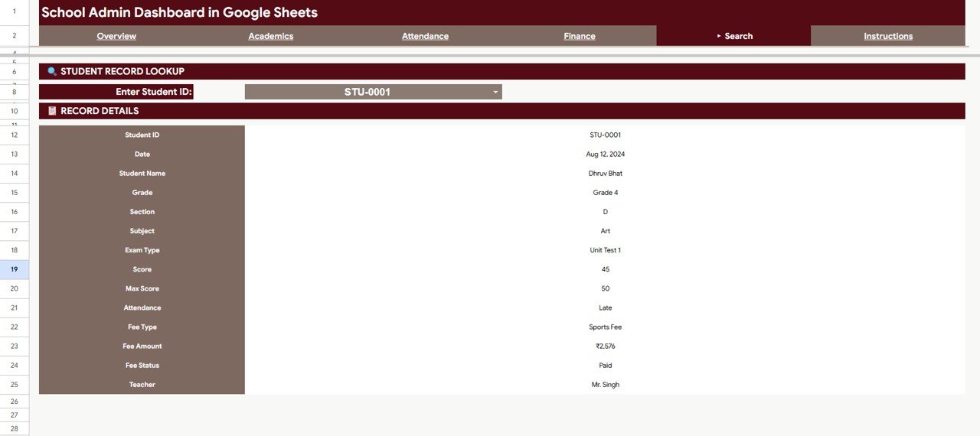Screen dimensions: 980x436
Task: Click the Fee Amount label cell
Action: (x=142, y=346)
